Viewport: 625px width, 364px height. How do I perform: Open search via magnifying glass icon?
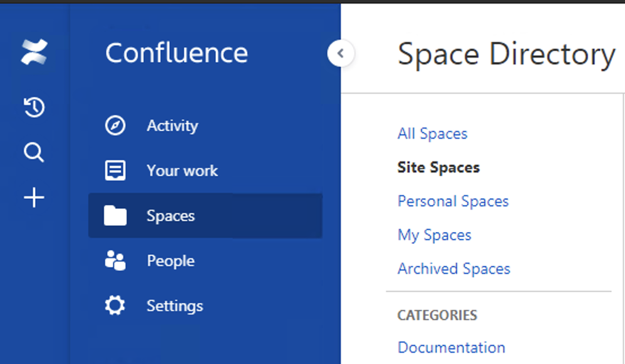[34, 153]
